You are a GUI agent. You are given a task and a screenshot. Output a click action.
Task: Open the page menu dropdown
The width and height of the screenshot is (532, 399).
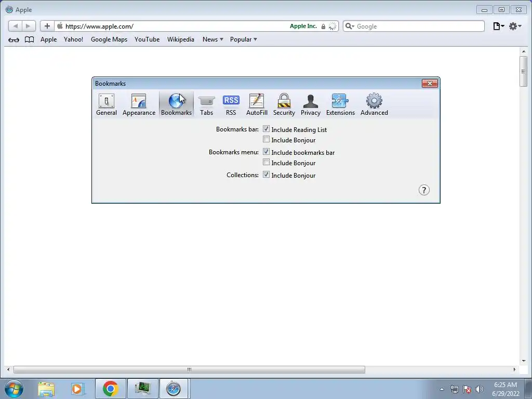(498, 26)
